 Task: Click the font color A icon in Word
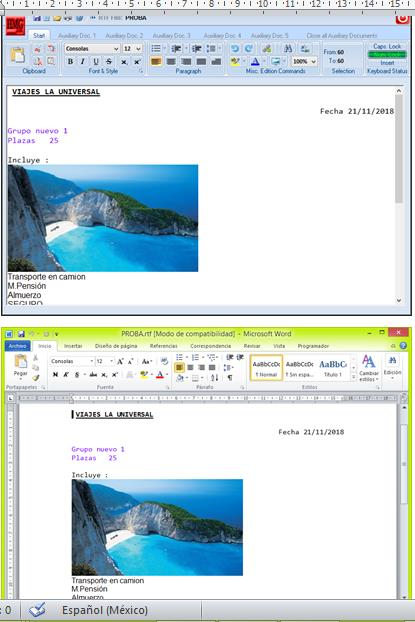159,374
